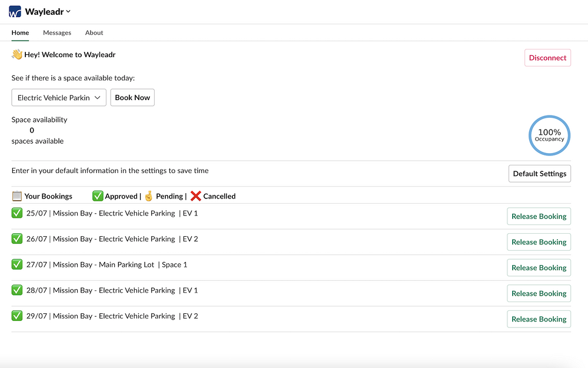Click the 'Pending' legend label
The height and width of the screenshot is (368, 588).
(x=169, y=197)
